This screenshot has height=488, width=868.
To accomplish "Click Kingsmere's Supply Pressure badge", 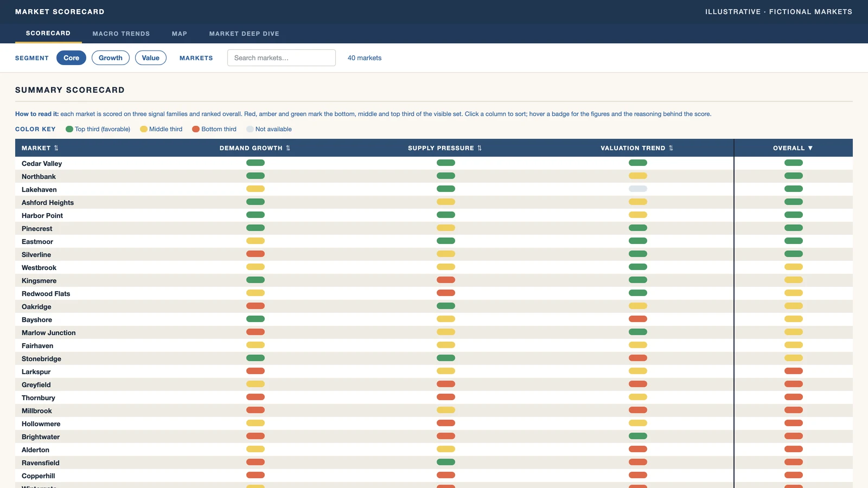I will coord(446,280).
